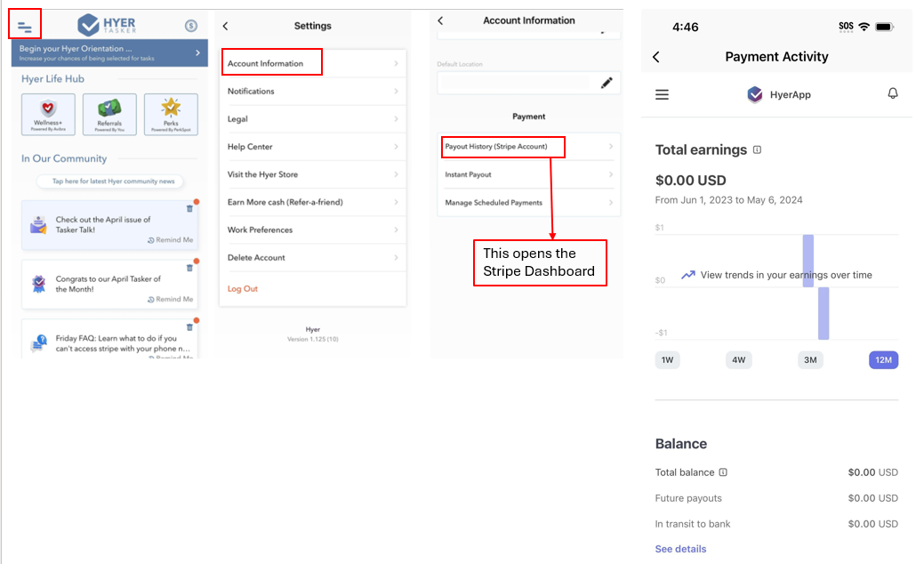924x564 pixels.
Task: Click Remind Me on Tasker of Month card
Action: pos(170,300)
